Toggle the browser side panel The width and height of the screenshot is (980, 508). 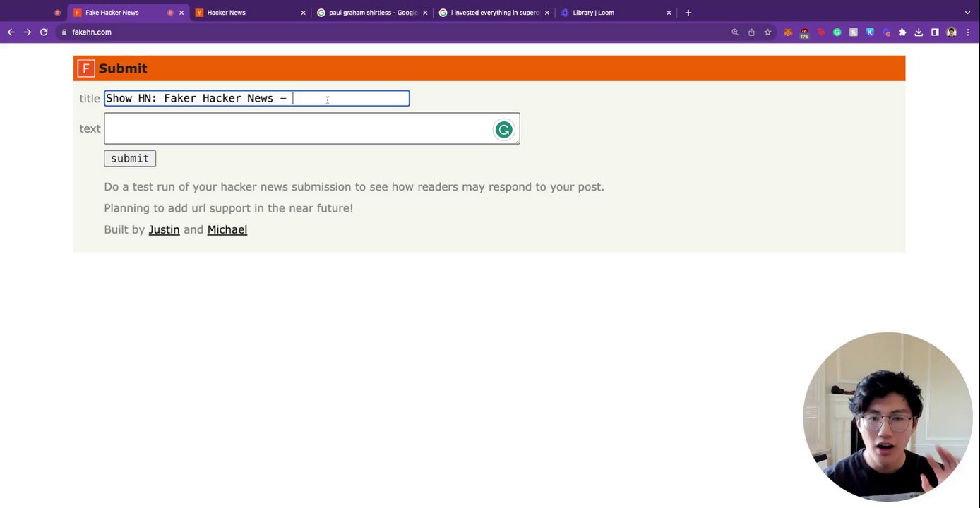[x=935, y=32]
